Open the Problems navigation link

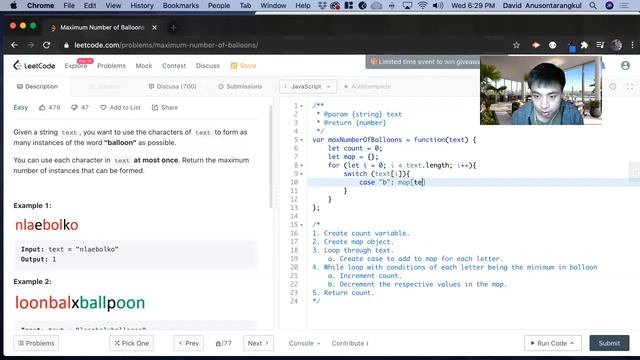(111, 66)
